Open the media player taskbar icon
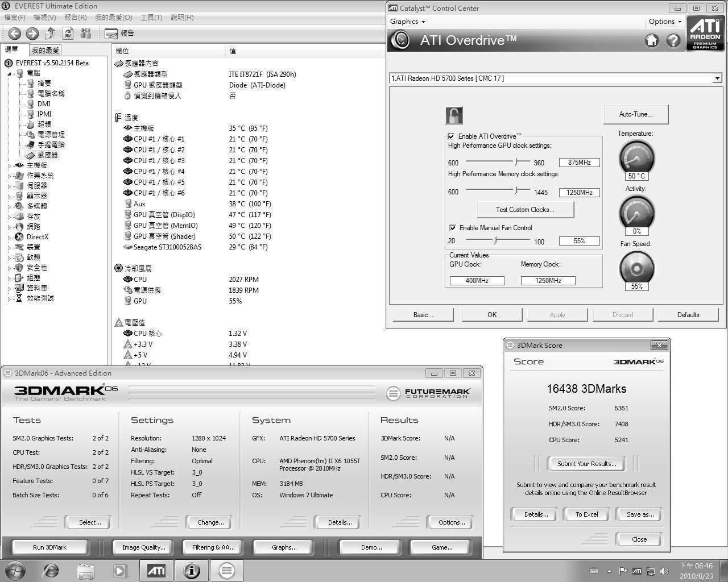The image size is (728, 582). click(120, 571)
